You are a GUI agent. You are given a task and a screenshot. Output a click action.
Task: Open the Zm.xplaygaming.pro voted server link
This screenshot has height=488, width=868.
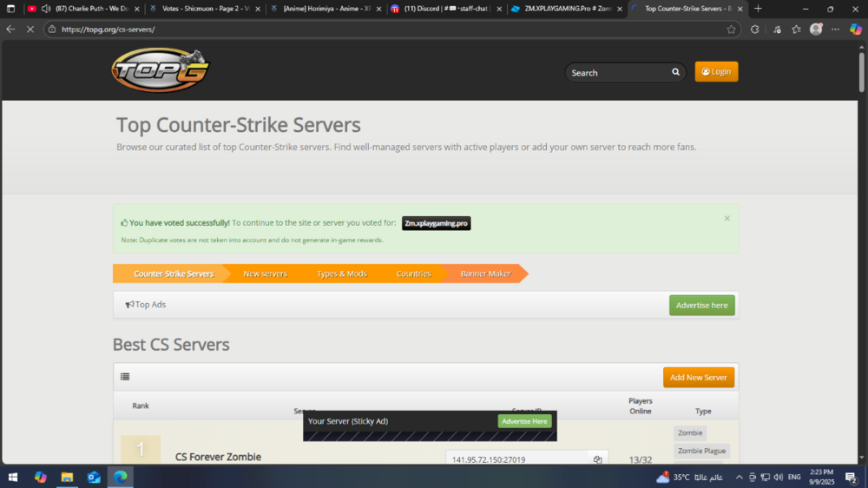[436, 223]
